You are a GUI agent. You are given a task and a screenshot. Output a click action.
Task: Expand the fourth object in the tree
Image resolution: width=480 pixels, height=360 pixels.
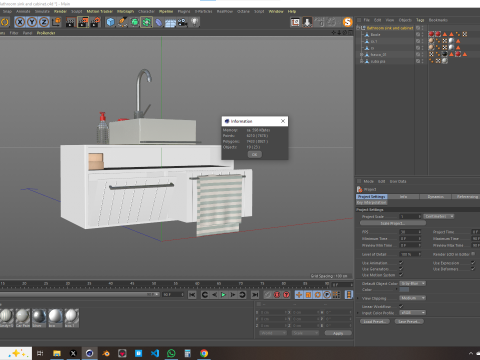[x=362, y=54]
